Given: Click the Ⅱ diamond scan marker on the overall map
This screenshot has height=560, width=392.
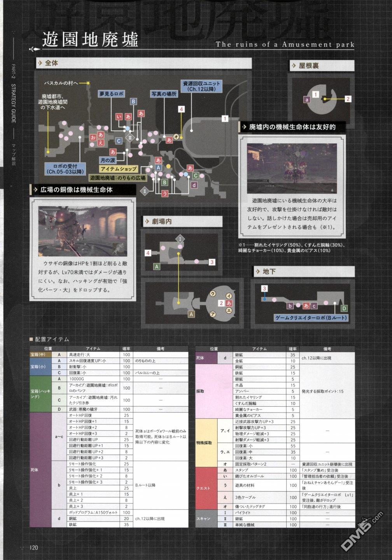Looking at the screenshot, I should [x=143, y=191].
